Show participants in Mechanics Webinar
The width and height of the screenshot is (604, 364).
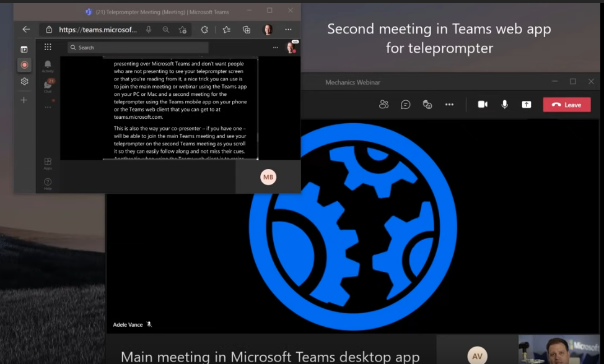click(x=383, y=105)
